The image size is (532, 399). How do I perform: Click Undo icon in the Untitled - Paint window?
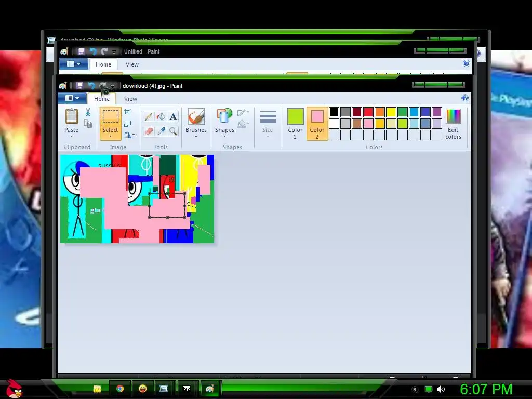tap(93, 51)
